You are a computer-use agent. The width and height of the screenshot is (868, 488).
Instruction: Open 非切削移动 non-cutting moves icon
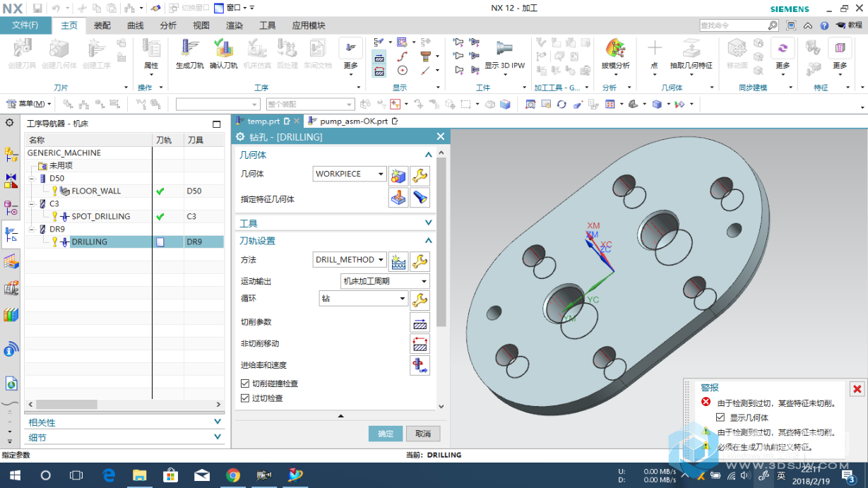coord(420,344)
